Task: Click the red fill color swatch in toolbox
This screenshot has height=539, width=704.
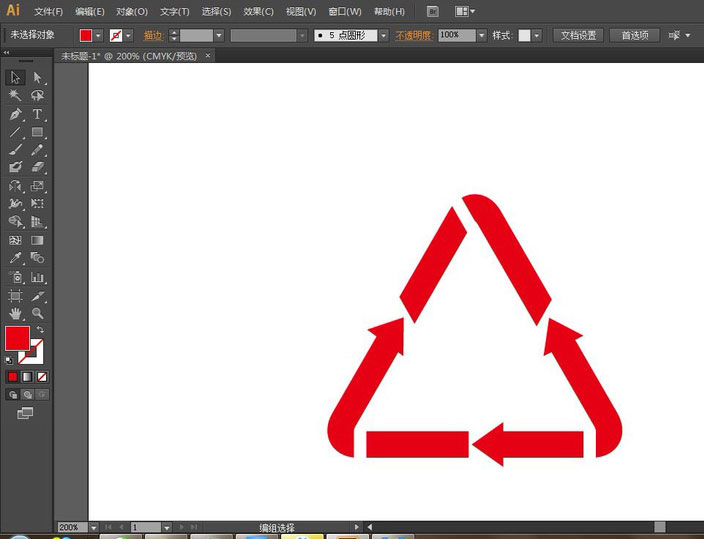Action: pos(17,338)
